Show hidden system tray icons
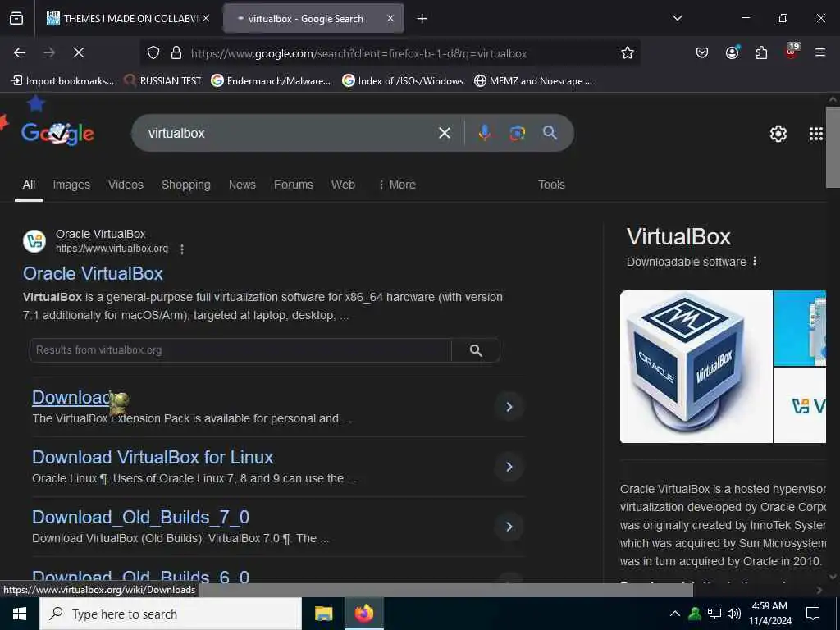The width and height of the screenshot is (840, 630). pos(675,614)
